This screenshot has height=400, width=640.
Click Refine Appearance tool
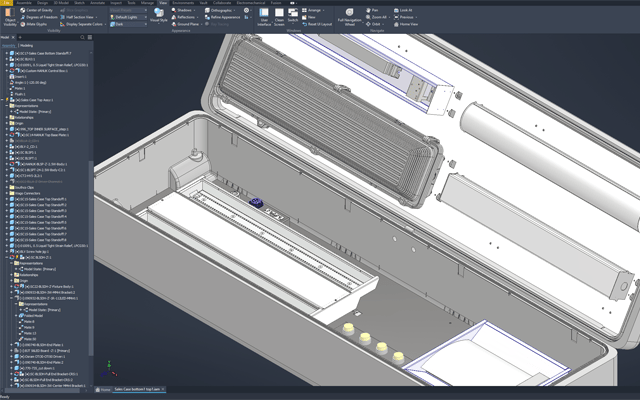point(222,17)
